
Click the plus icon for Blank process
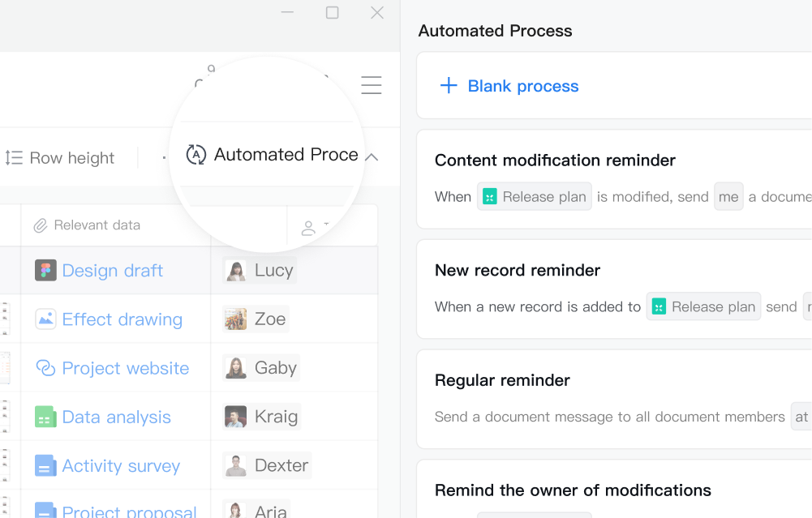[x=449, y=85]
